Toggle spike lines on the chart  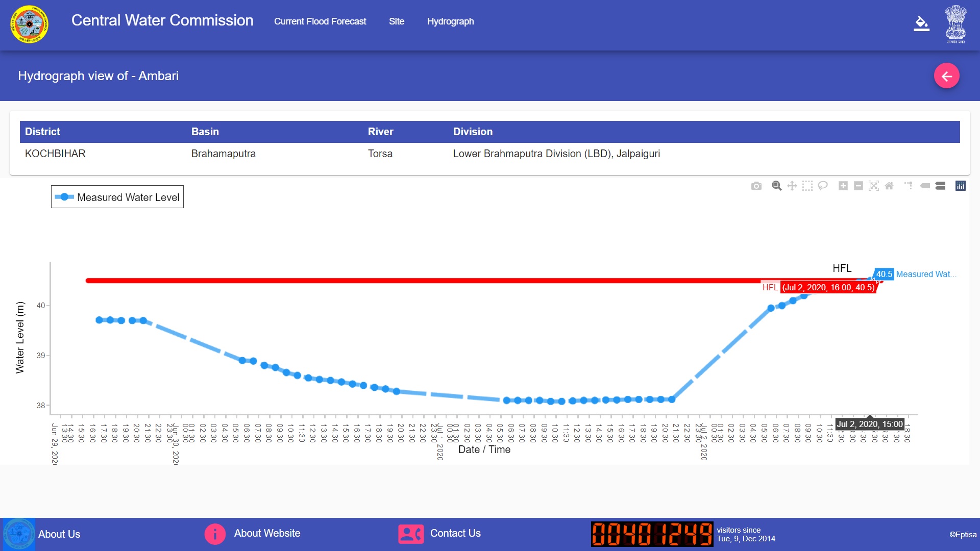(x=909, y=186)
